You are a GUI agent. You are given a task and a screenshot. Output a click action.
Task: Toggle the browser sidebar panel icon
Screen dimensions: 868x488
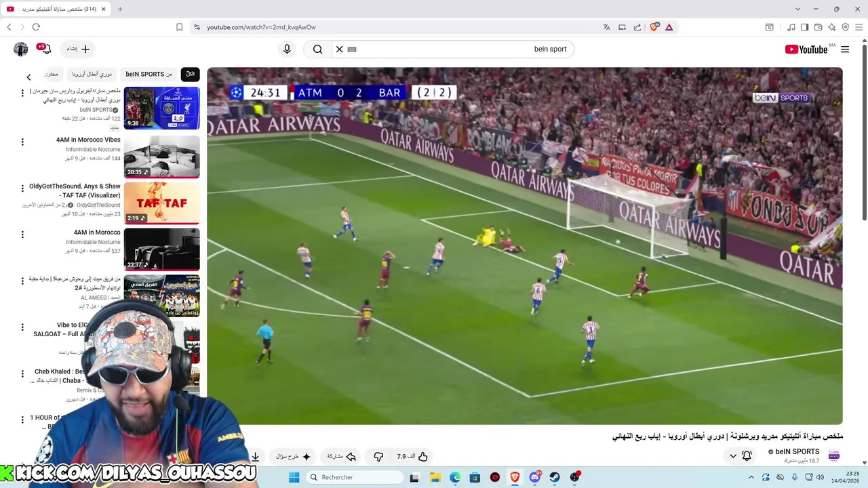coord(804,27)
